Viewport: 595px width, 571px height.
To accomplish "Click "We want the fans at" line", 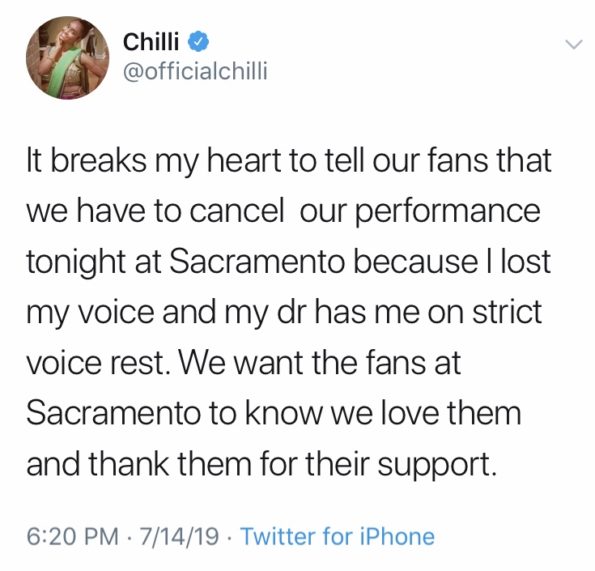I will click(x=320, y=363).
